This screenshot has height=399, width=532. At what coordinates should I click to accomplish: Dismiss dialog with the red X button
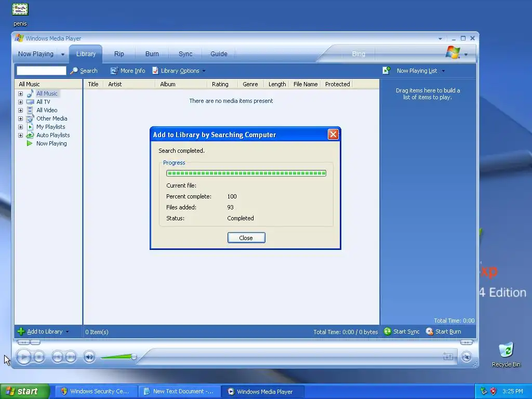click(333, 135)
